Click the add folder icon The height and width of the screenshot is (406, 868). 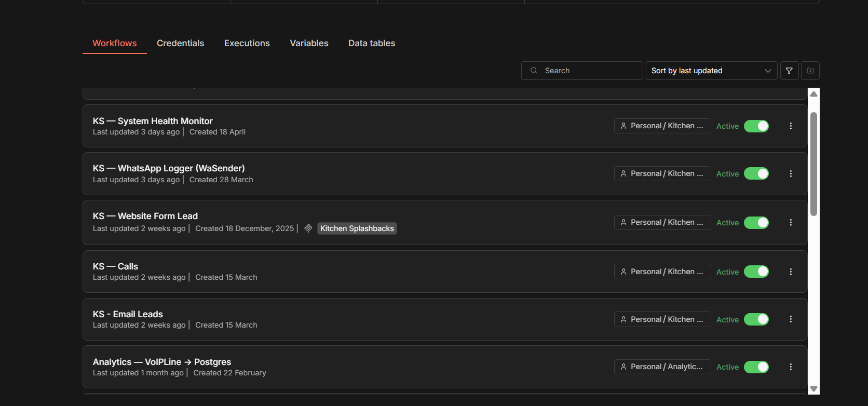click(x=810, y=71)
